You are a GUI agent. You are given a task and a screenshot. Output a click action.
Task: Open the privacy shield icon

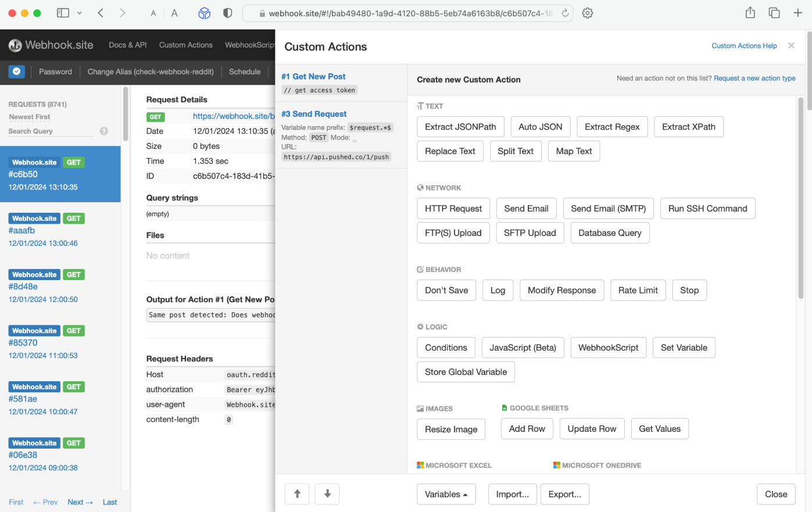(x=228, y=13)
